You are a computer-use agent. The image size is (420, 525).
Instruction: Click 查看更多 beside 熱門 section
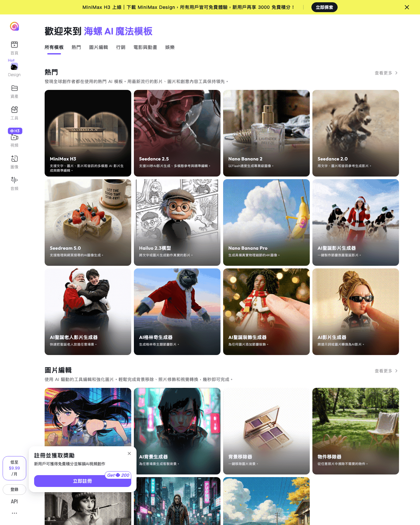click(x=384, y=73)
